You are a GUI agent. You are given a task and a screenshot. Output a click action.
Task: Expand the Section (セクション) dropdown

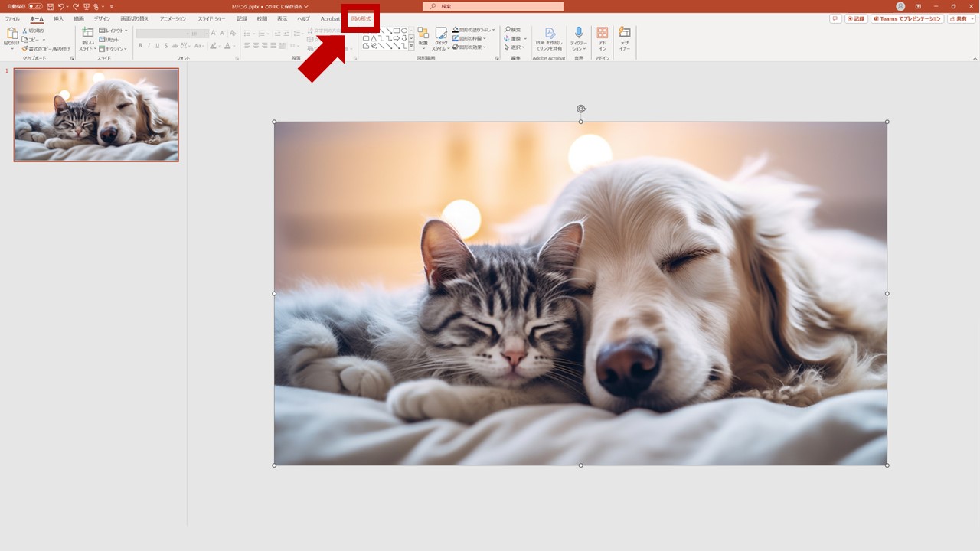[113, 49]
